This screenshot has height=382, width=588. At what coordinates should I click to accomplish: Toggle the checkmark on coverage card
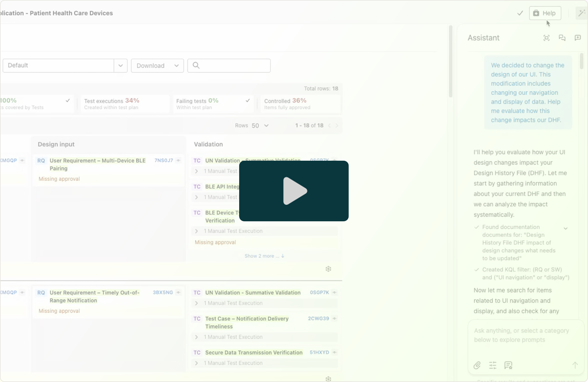(x=68, y=100)
